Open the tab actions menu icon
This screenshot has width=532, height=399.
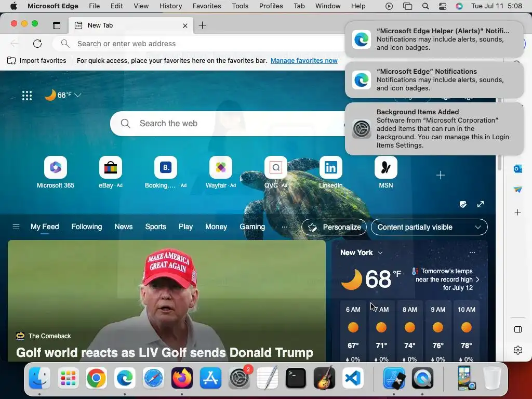point(56,25)
